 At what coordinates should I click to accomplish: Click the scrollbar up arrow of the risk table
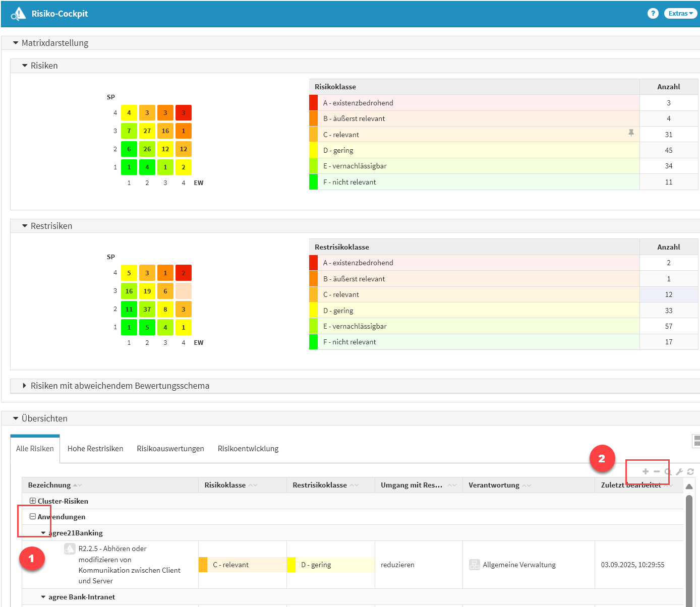click(x=689, y=487)
